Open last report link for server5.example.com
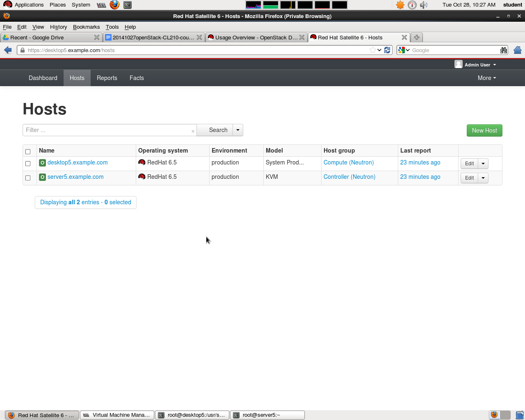 tap(420, 177)
